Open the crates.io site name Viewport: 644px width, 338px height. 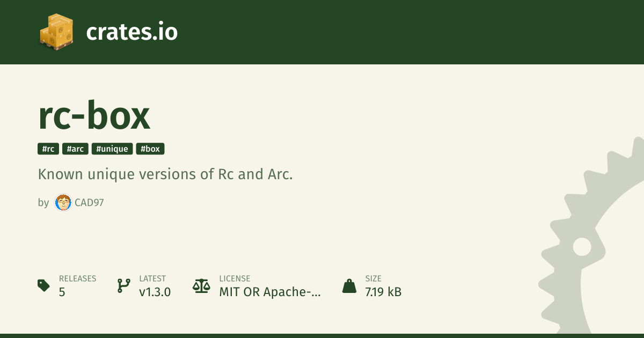(x=131, y=32)
